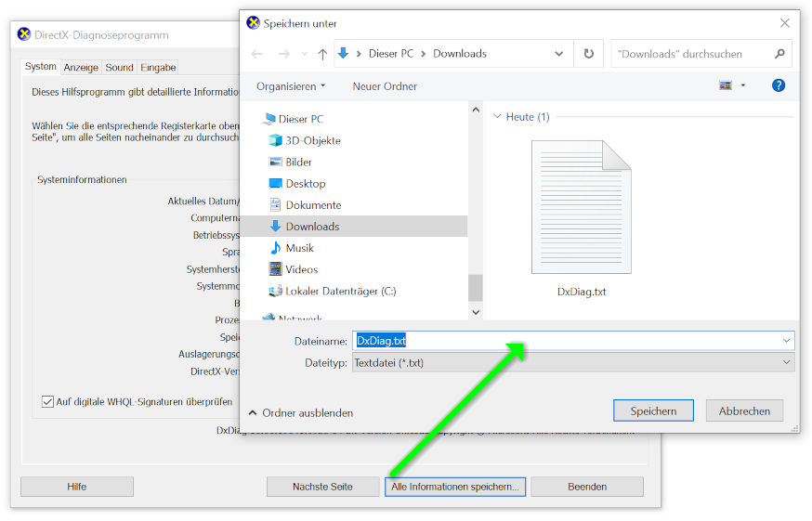This screenshot has height=521, width=812.
Task: Click Dieser PC in the address path
Action: pos(391,54)
